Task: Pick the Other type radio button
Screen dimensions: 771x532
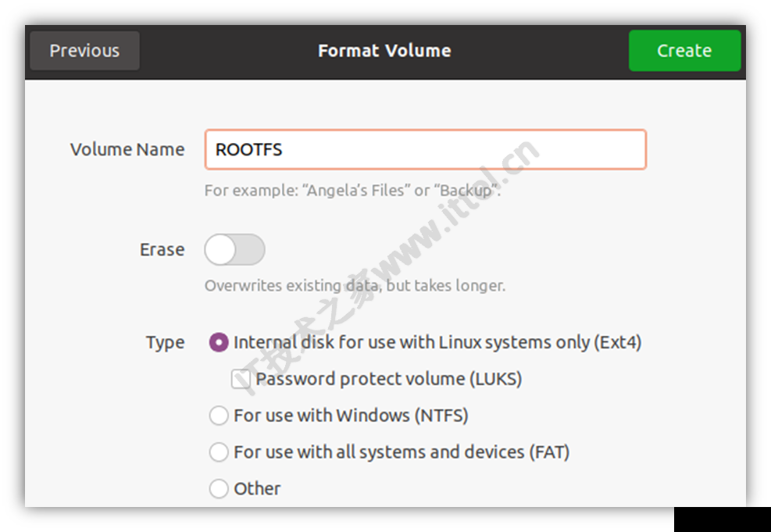Action: [218, 488]
